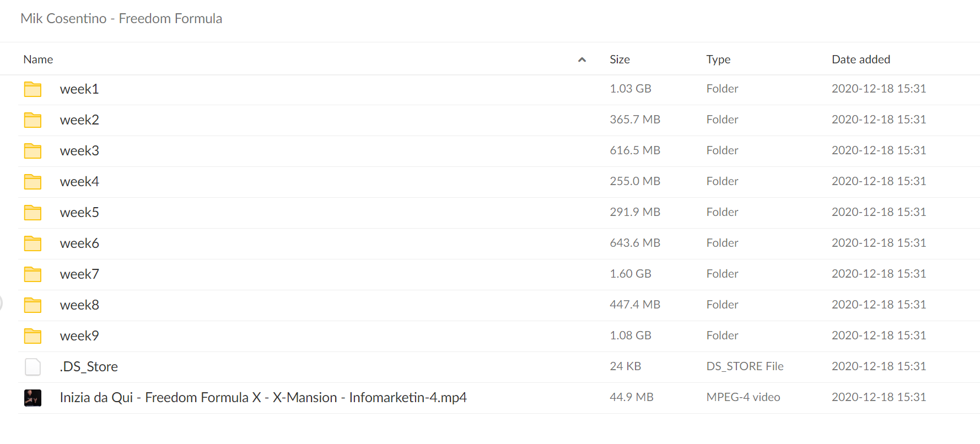Click the week7 folder icon
Viewport: 980px width, 444px height.
pyautogui.click(x=33, y=274)
